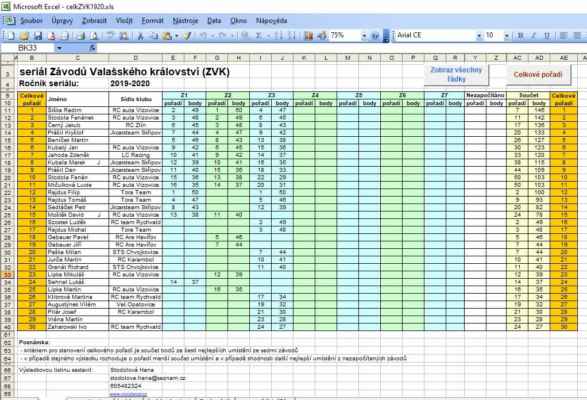Screen dimensions: 587x400
Task: Open the Data menu
Action: (214, 21)
